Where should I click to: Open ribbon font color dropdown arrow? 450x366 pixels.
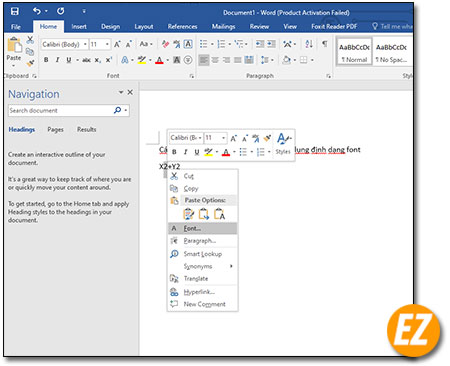(167, 60)
